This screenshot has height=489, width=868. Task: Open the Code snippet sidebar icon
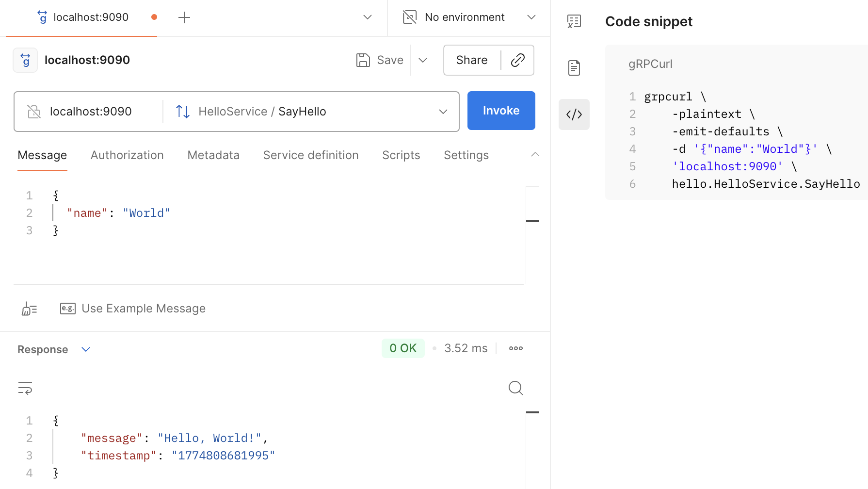click(x=574, y=114)
